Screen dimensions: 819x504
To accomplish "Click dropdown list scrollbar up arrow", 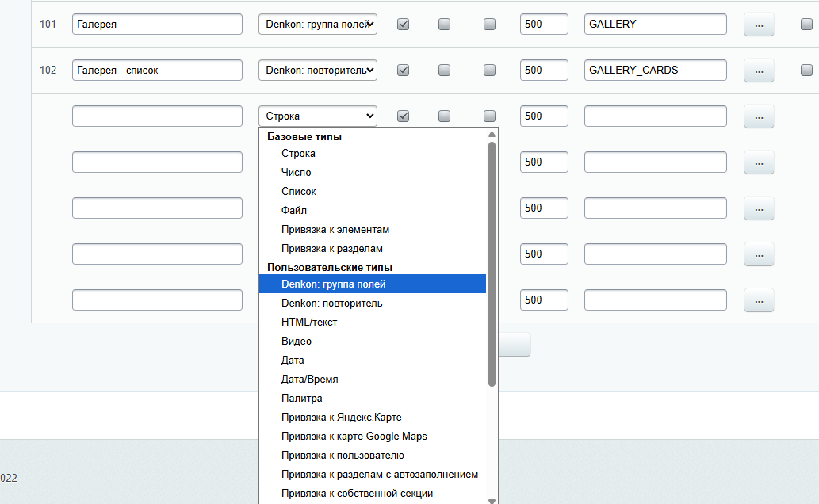I will [x=492, y=135].
